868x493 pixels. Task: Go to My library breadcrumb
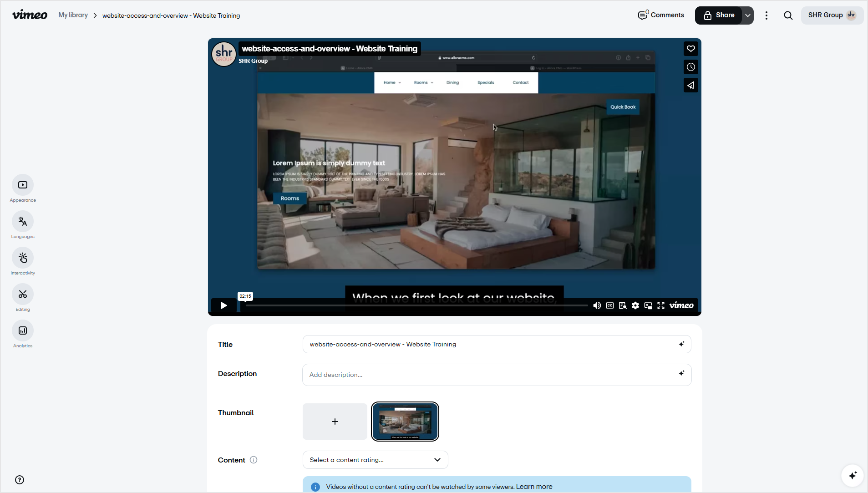73,15
